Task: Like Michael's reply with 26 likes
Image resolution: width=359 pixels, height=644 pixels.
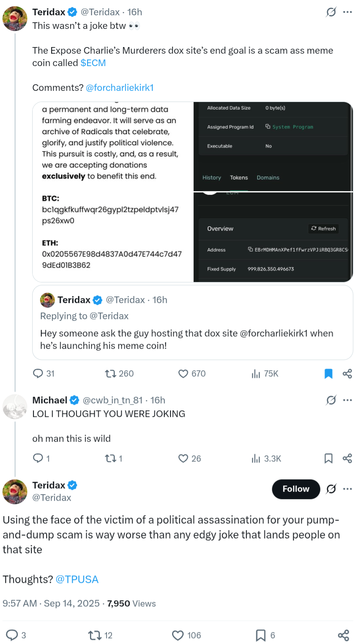Action: (183, 458)
